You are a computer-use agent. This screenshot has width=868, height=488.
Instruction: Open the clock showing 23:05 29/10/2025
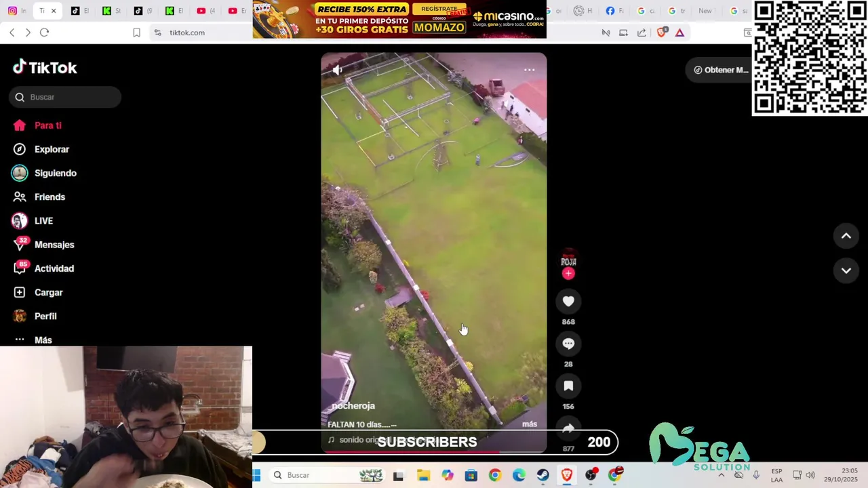tap(840, 475)
